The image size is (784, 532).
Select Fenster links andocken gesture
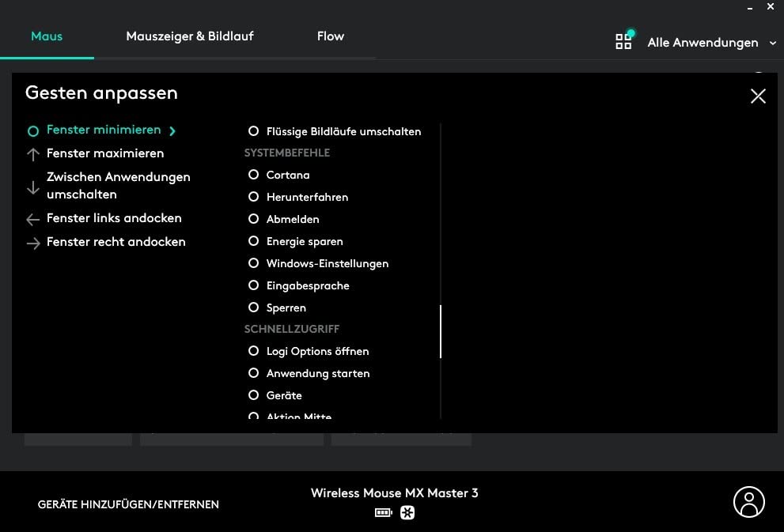click(114, 218)
